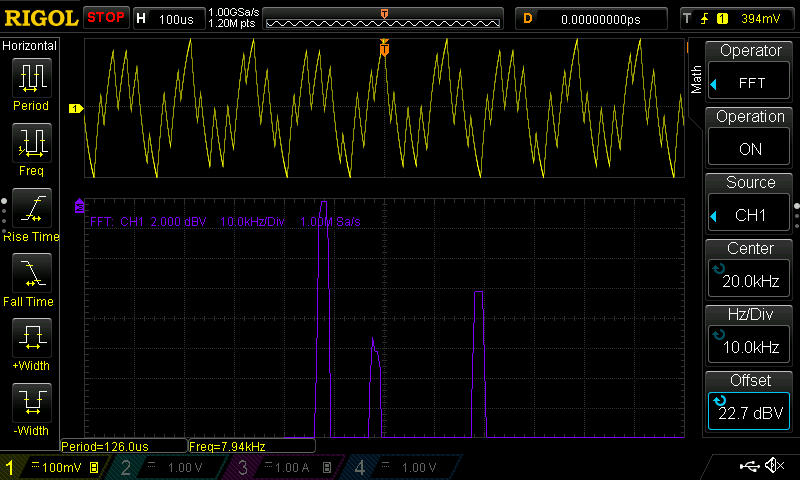Pick the -Width measurement icon

point(30,404)
